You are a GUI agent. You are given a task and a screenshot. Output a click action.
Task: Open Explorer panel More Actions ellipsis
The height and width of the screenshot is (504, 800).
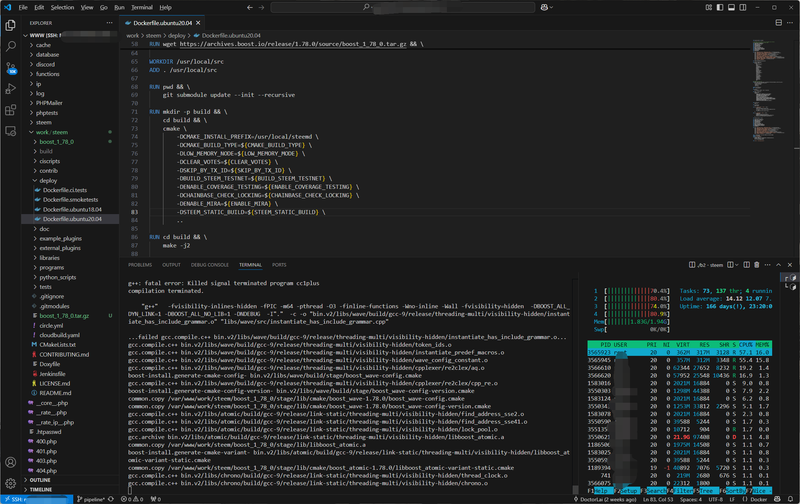109,22
